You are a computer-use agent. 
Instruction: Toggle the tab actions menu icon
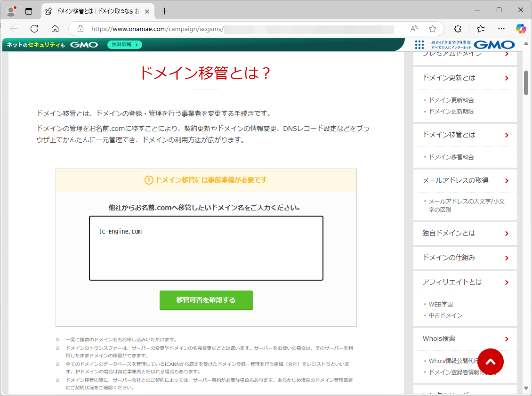coord(29,11)
